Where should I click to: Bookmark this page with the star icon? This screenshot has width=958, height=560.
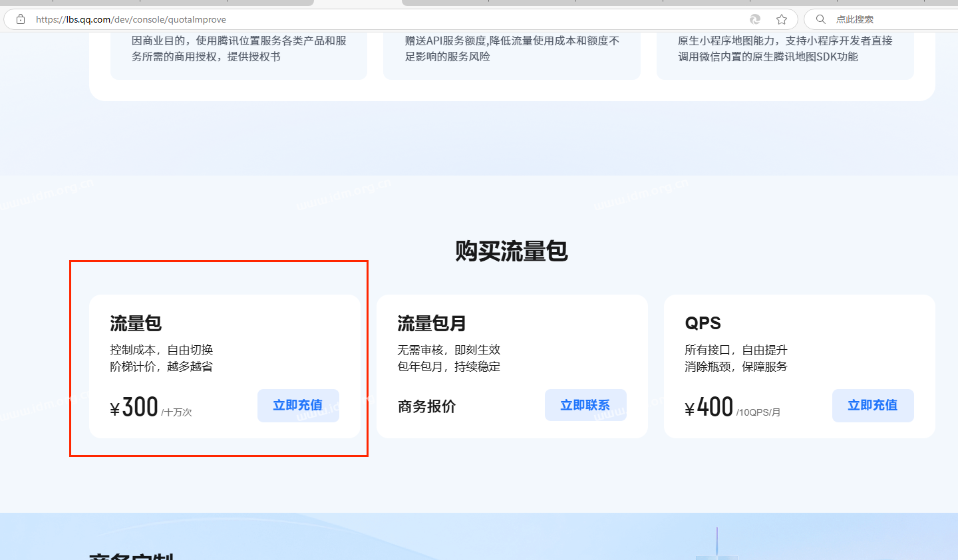[782, 19]
